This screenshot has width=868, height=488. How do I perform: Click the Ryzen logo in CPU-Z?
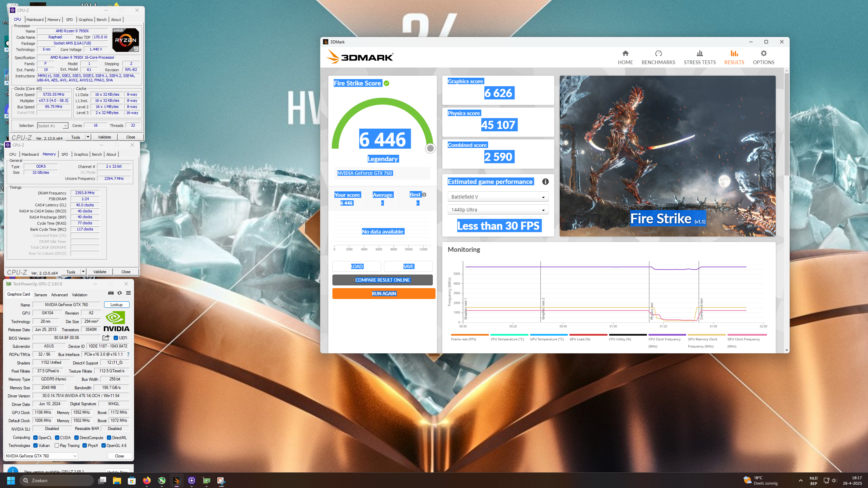click(x=126, y=40)
